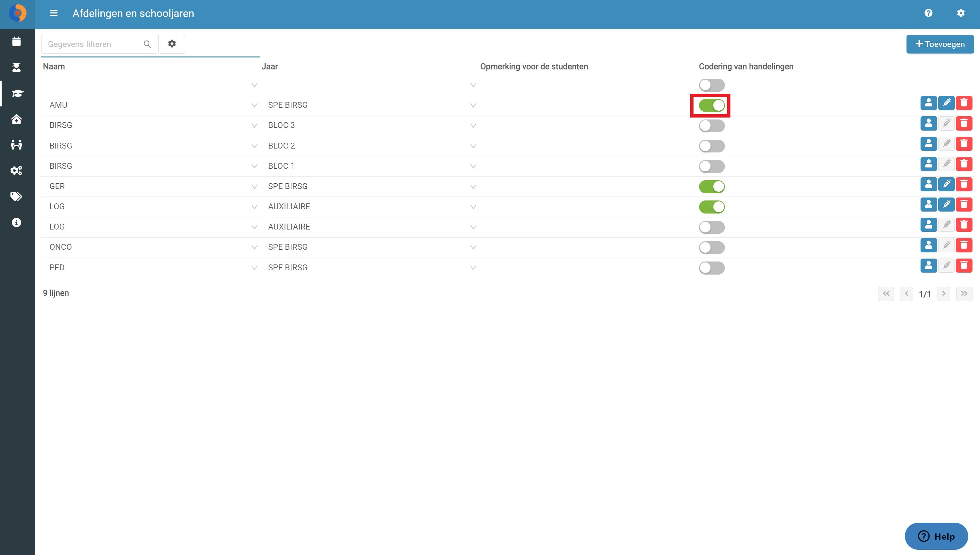Open the people distancing icon in the sidebar
Image resolution: width=980 pixels, height=555 pixels.
coord(16,145)
